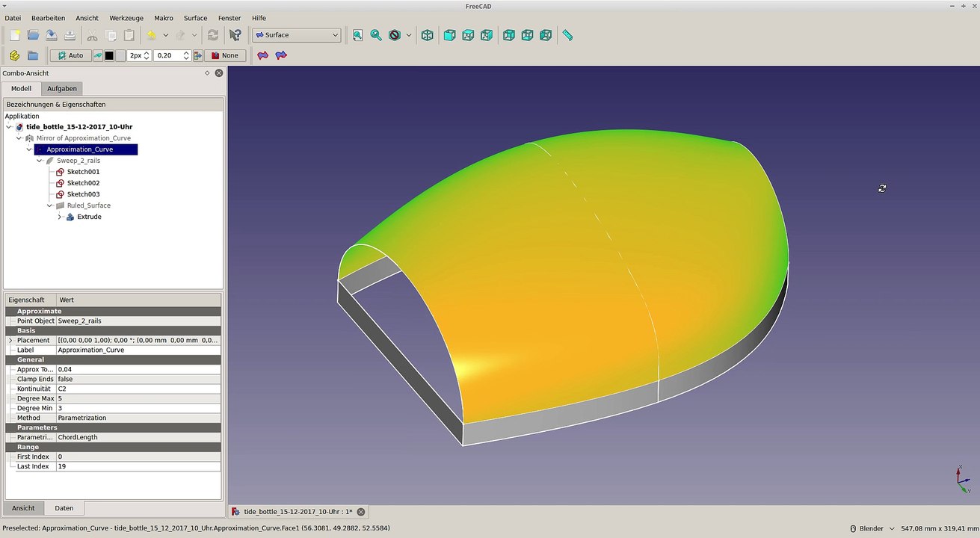Image resolution: width=980 pixels, height=538 pixels.
Task: Click the draw style icon
Action: (x=395, y=35)
